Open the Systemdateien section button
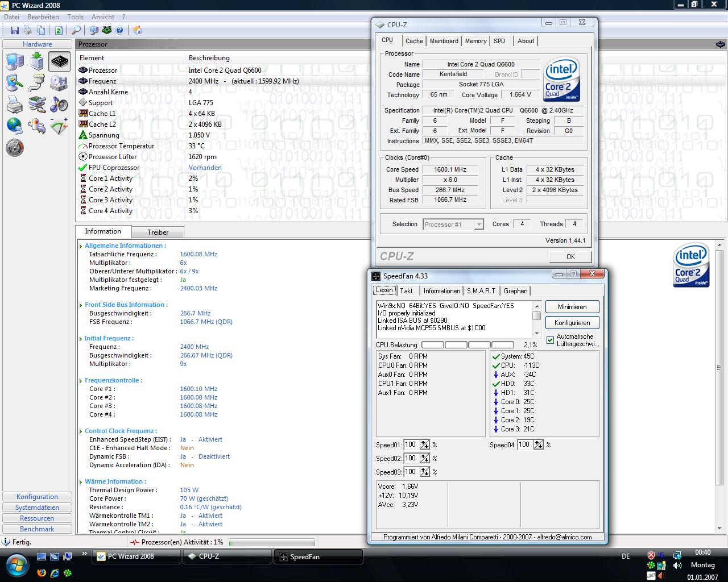 click(37, 508)
